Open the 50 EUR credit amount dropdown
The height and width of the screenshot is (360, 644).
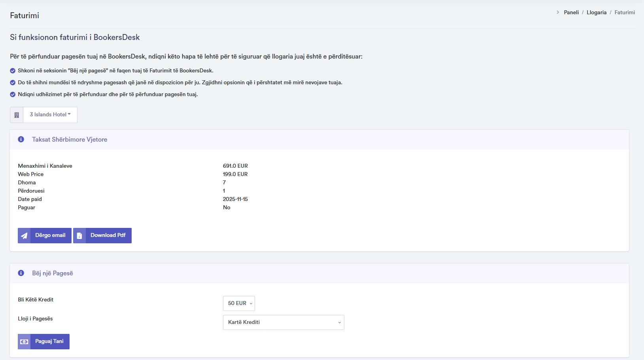[x=239, y=303]
